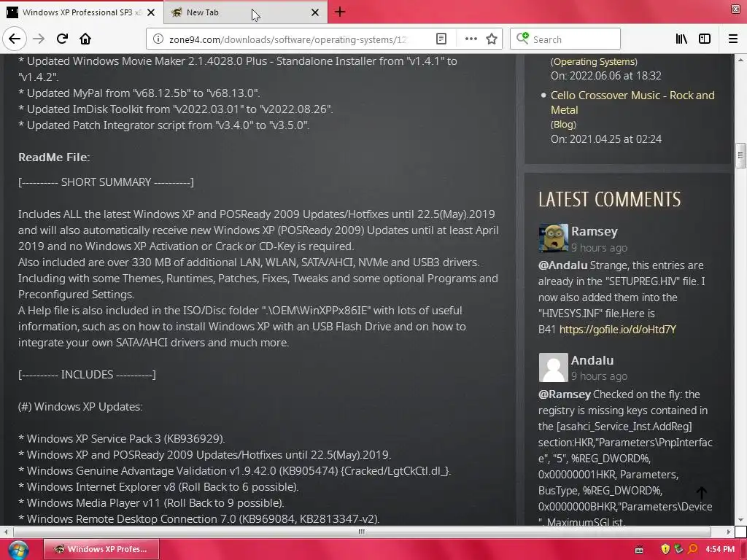Click the LATEST COMMENTS heading
The image size is (747, 560).
pyautogui.click(x=609, y=200)
